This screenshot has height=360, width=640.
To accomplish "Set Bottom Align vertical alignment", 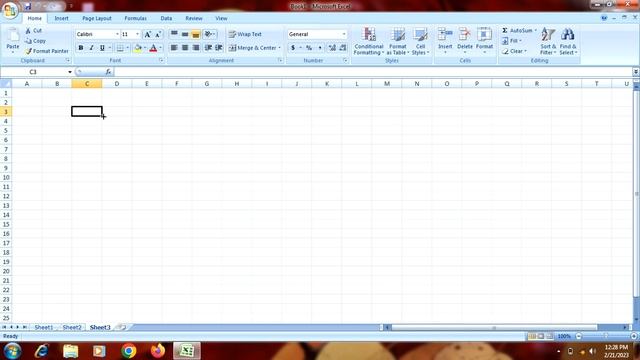I will (196, 34).
